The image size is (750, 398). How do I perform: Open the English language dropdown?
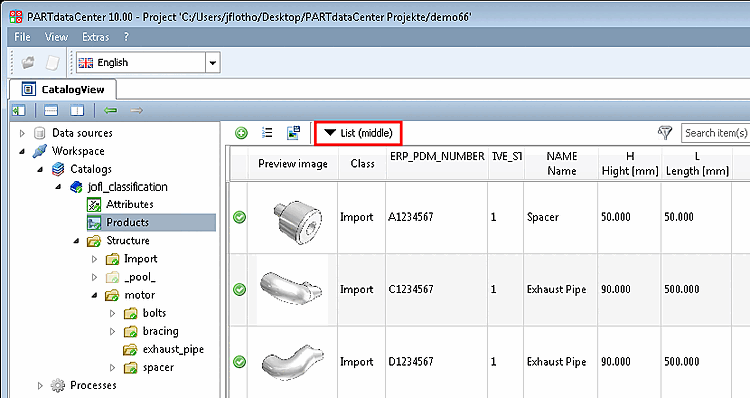[212, 63]
